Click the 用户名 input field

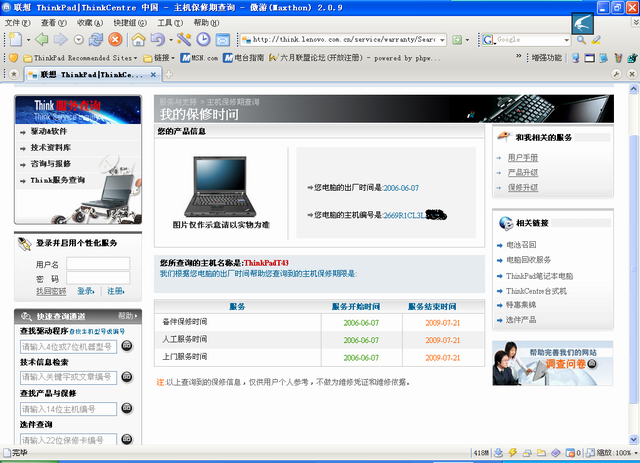tap(97, 264)
